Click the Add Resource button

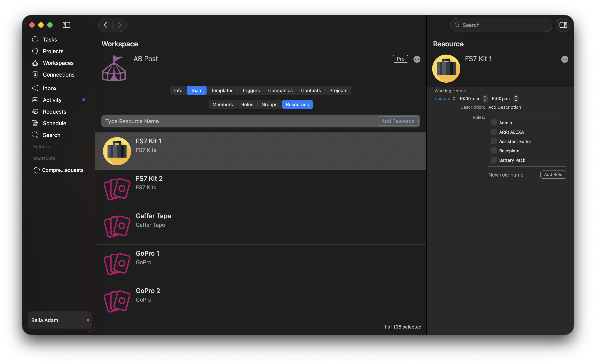[x=398, y=121]
